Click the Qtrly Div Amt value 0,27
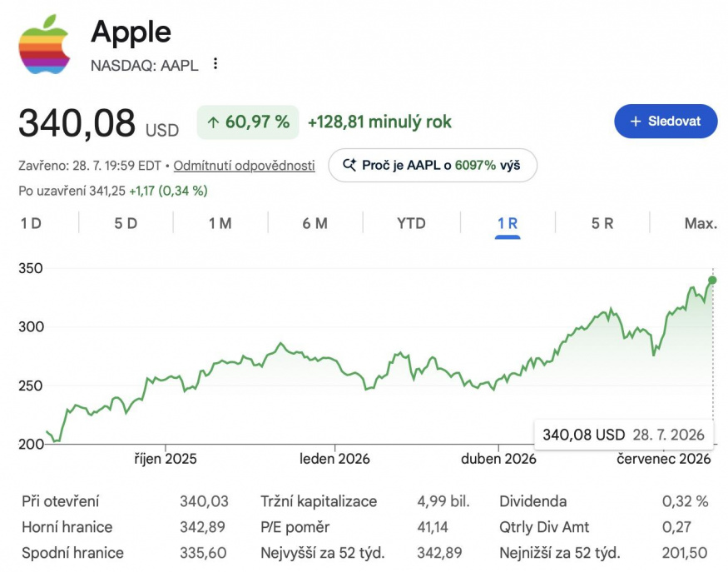 [x=676, y=527]
